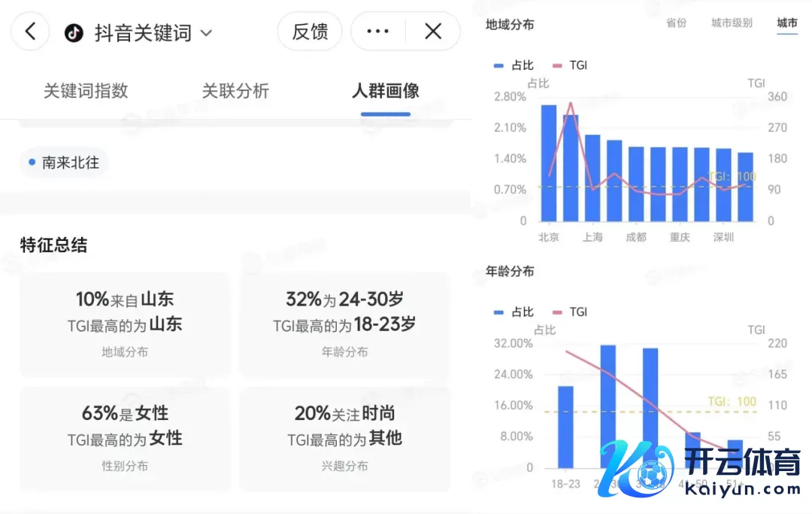The image size is (812, 514).
Task: Toggle TGI legend in region chart
Action: point(570,65)
